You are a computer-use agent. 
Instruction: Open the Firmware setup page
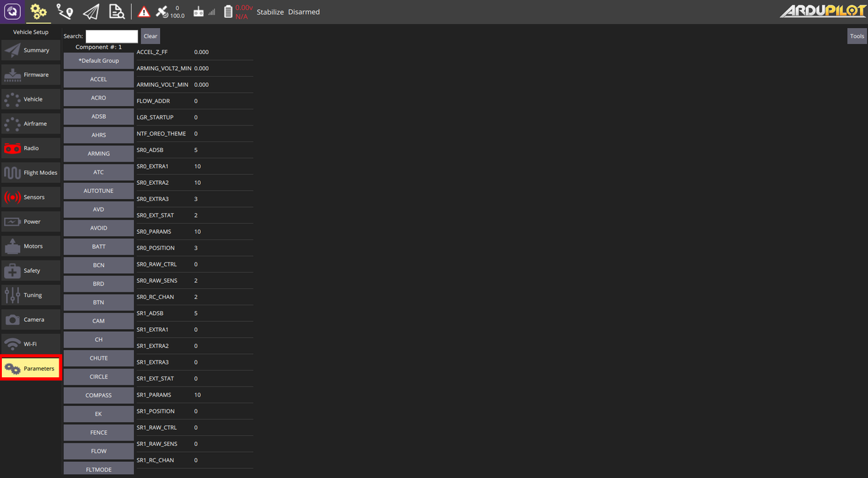coord(31,75)
